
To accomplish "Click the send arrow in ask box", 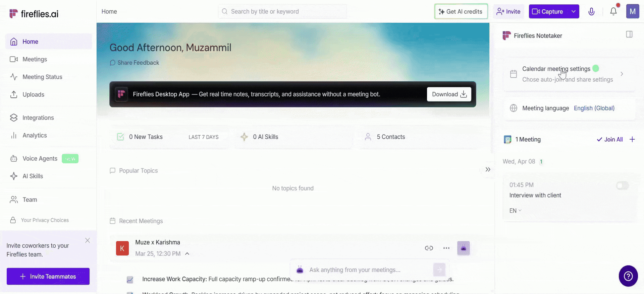I will coord(439,270).
